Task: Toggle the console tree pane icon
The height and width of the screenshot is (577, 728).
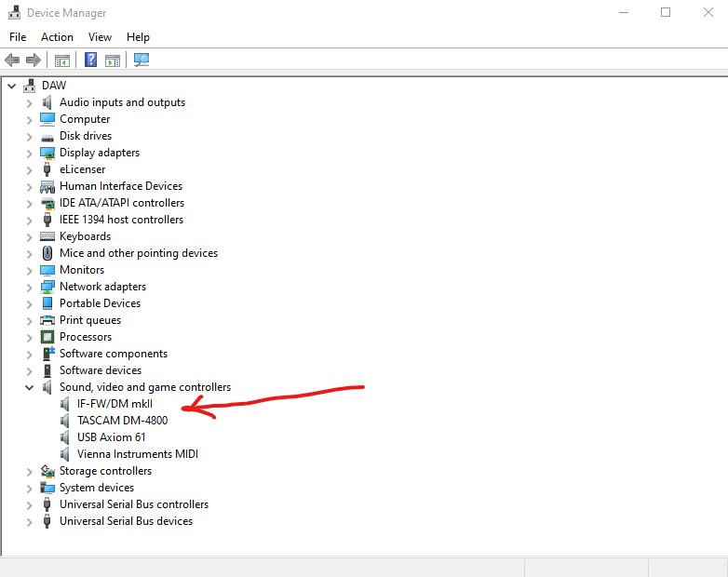Action: (x=62, y=60)
